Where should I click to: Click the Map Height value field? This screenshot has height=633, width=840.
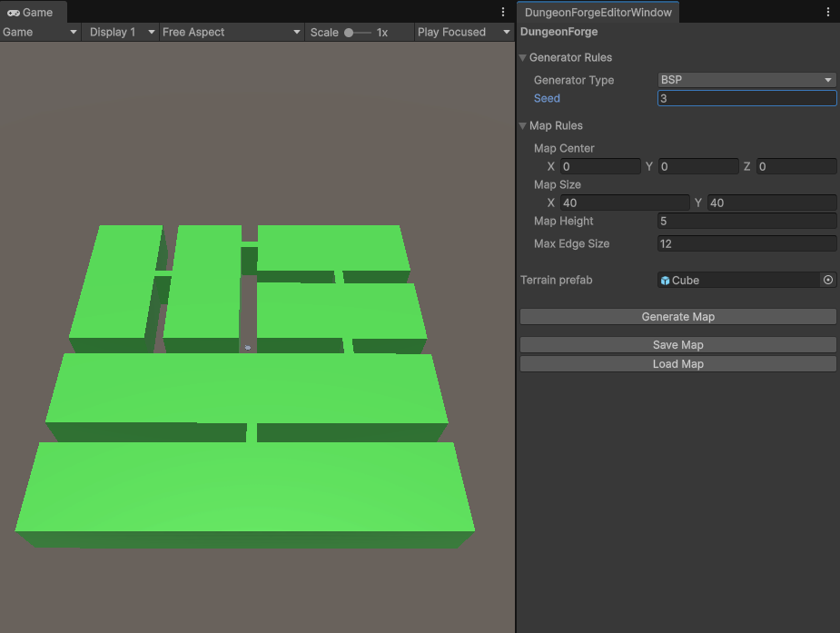coord(746,221)
